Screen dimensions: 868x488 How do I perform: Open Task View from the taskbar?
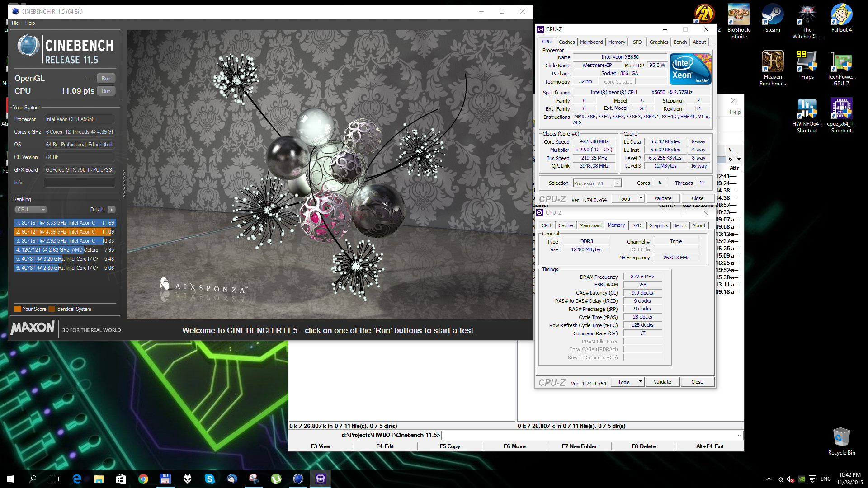click(54, 479)
